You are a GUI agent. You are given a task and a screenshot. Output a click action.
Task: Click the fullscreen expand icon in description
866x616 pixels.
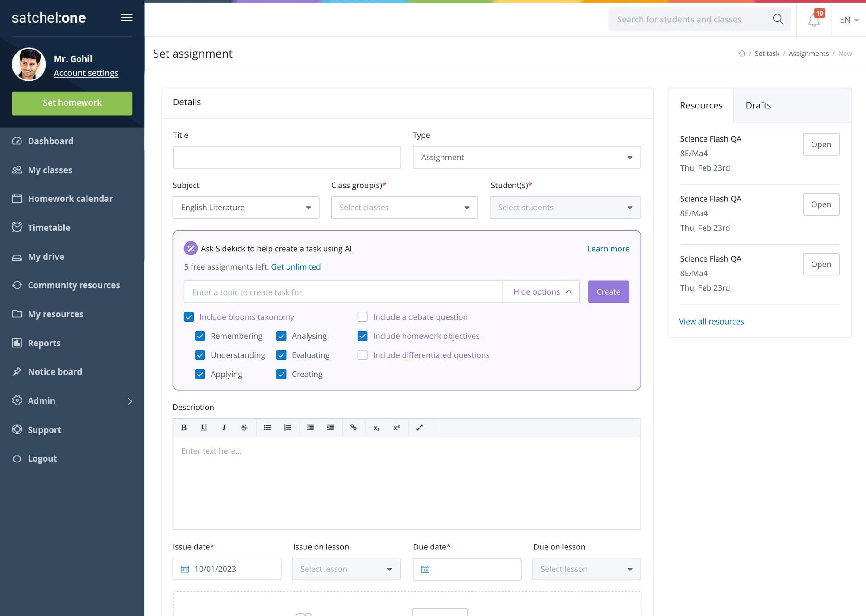pos(419,427)
